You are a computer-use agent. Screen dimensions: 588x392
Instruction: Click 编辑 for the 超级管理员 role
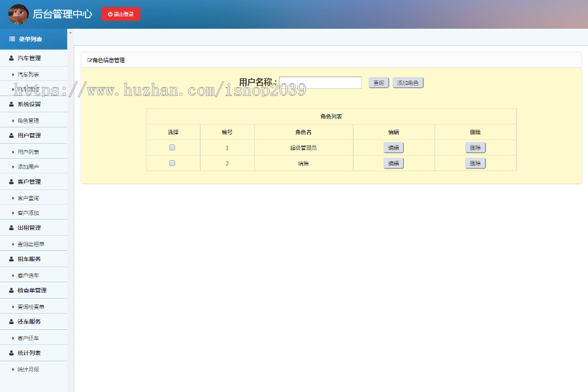tap(393, 148)
